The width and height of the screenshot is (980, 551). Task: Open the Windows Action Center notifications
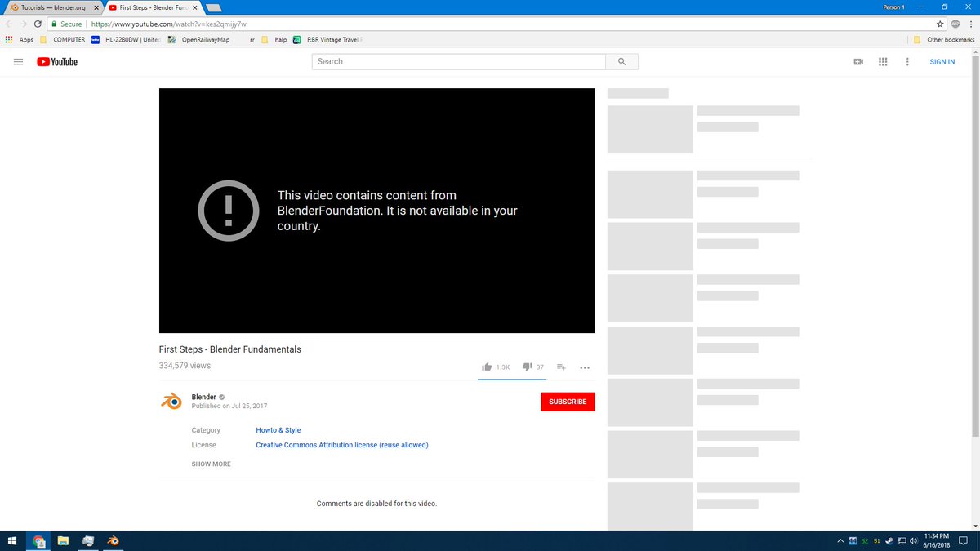tap(964, 540)
